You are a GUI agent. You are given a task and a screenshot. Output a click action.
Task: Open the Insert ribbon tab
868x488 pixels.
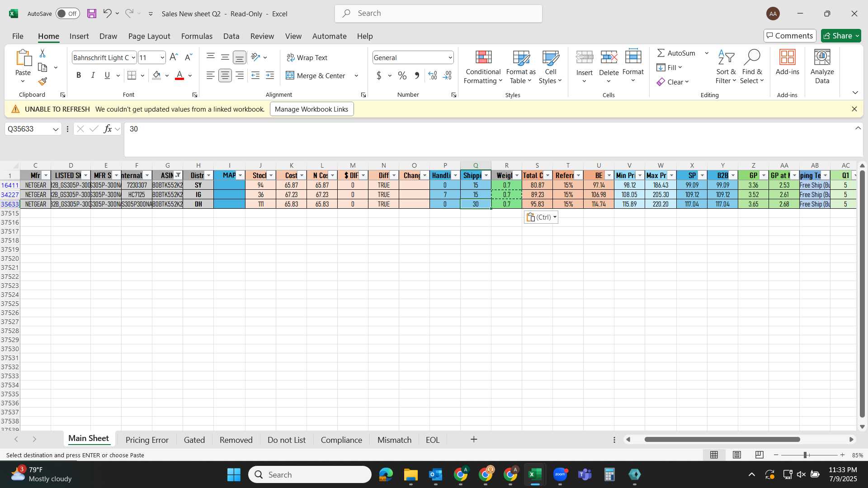pyautogui.click(x=79, y=36)
